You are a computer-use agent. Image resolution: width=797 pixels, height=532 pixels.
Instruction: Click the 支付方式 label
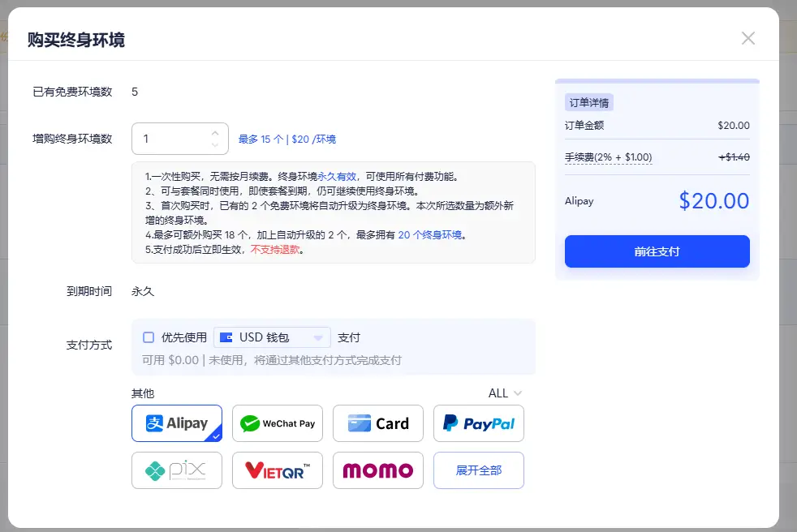coord(89,345)
